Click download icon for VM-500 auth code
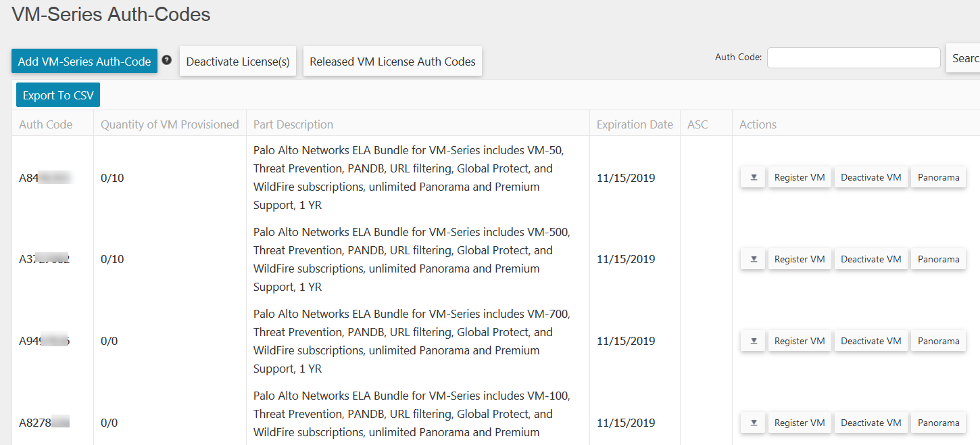Screen dimensions: 980x445 tap(753, 260)
